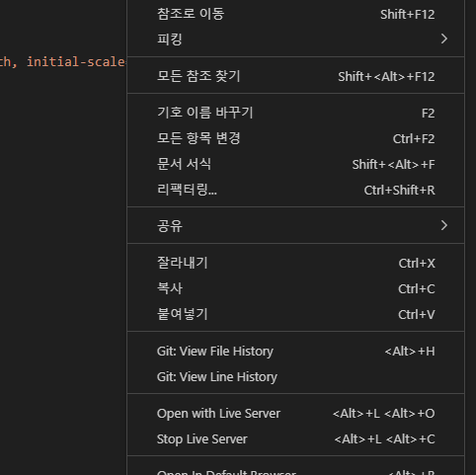Screen dimensions: 476x475
Task: Choose 잘라내기 to cut the selection
Action: (295, 263)
